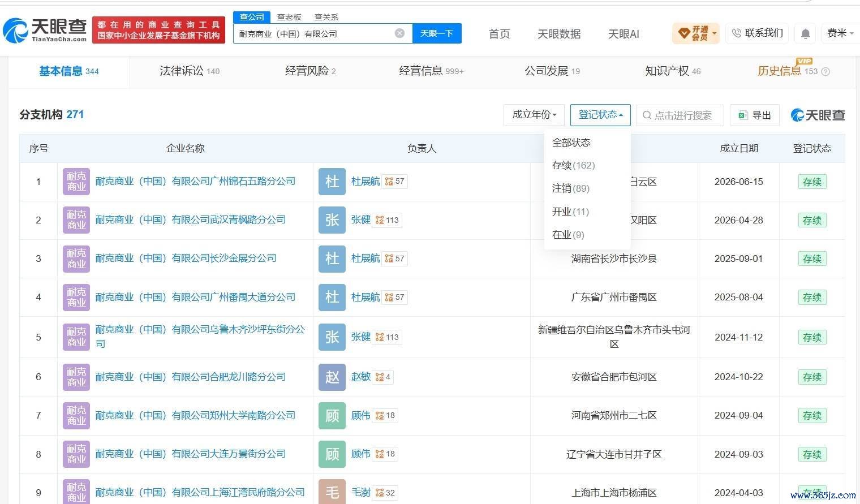Filter by 开业 (11) status
860x504 pixels.
pyautogui.click(x=571, y=212)
